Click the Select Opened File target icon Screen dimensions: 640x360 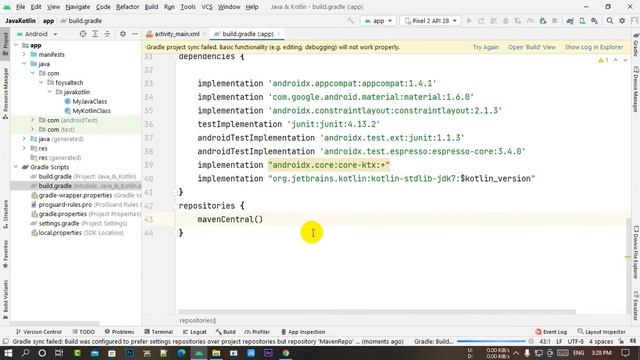click(x=83, y=34)
